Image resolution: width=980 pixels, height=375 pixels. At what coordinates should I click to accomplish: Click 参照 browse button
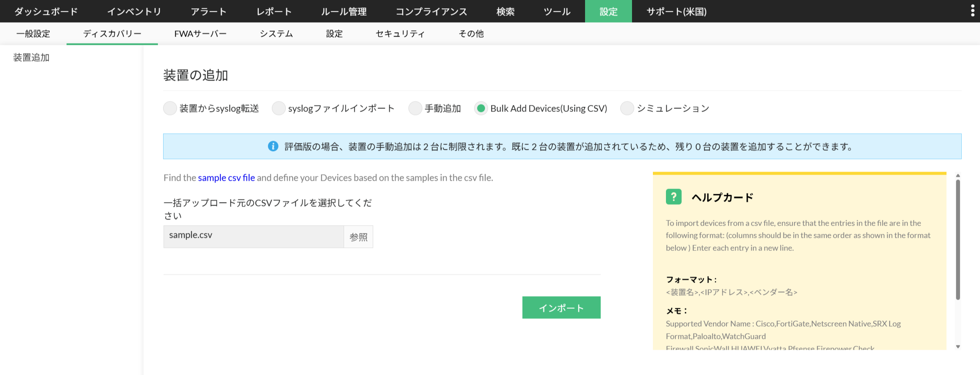click(358, 237)
